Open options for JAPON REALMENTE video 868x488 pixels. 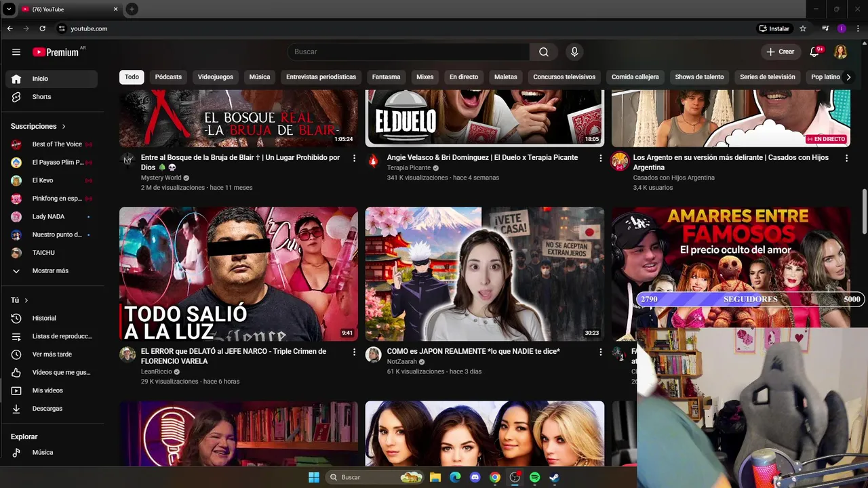point(600,352)
